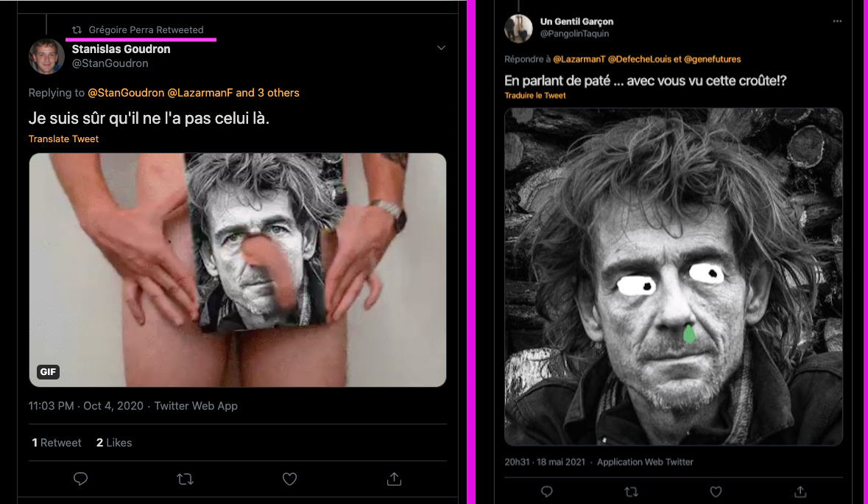This screenshot has height=504, width=868.
Task: Open the chevron menu on Stanislas Goudron's tweet
Action: coord(441,49)
